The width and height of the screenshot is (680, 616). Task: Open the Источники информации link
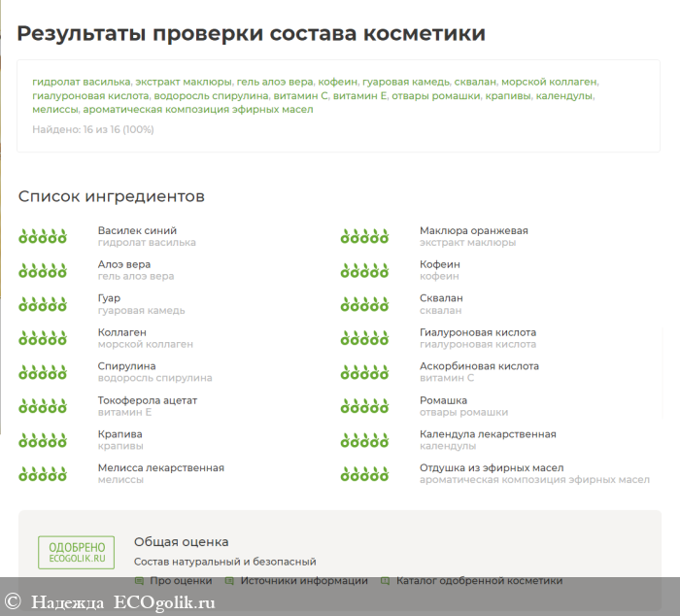(x=304, y=581)
